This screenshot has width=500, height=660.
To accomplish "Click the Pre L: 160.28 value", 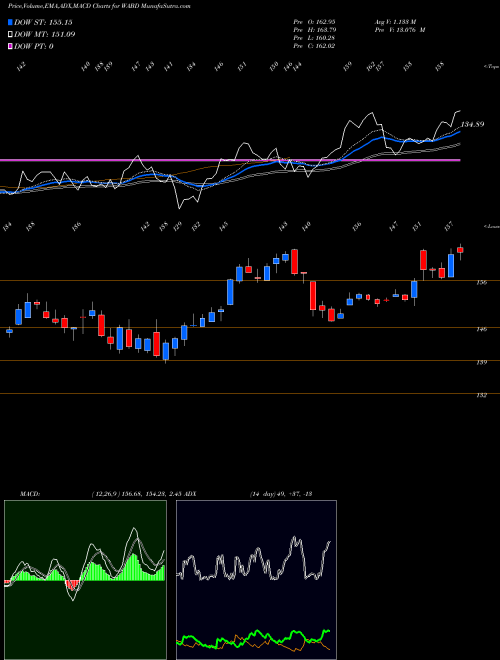I will click(314, 38).
